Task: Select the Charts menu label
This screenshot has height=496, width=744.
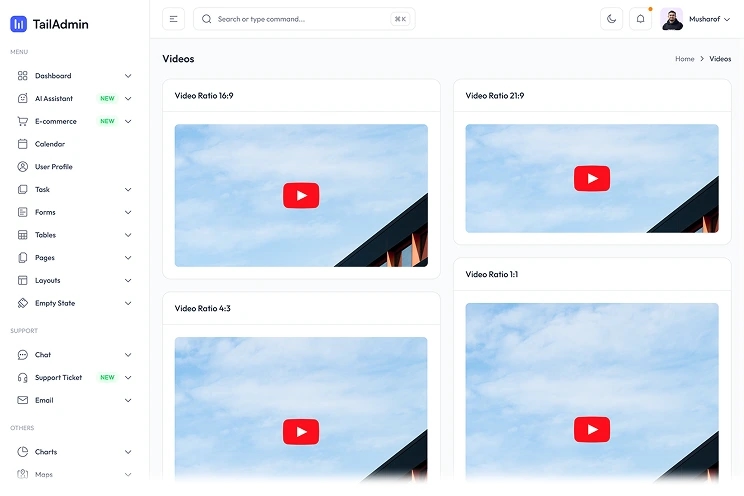Action: click(46, 452)
